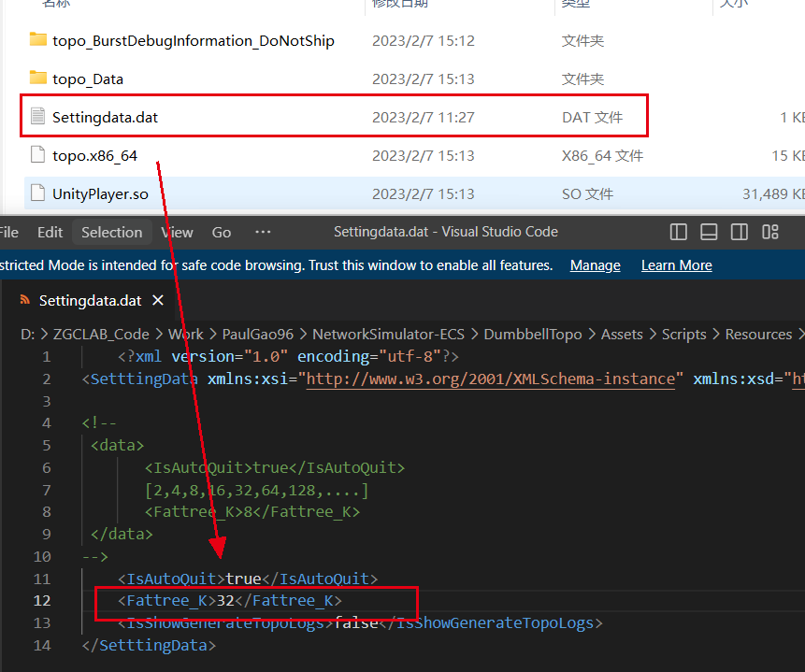Click the DAT 文件 type cell
Screen dimensions: 805x672
coord(593,117)
